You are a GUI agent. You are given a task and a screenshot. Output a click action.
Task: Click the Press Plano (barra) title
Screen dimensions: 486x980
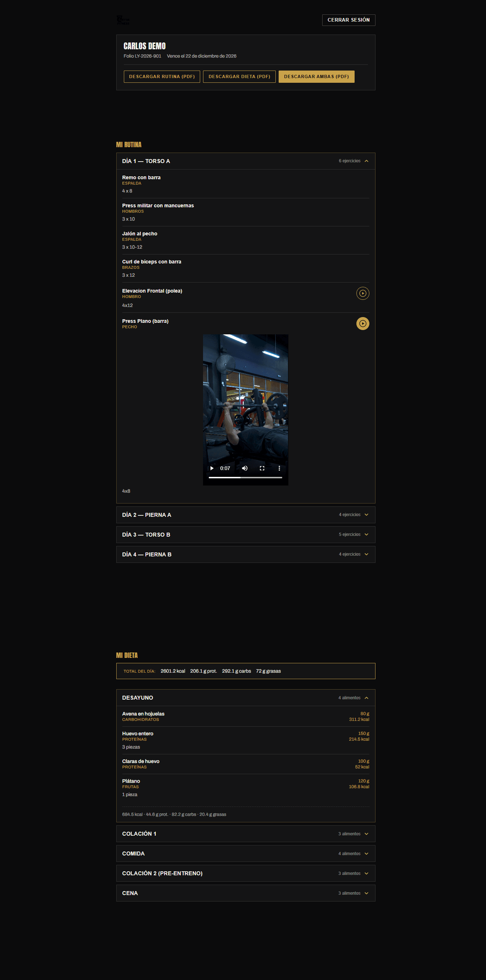pos(145,321)
